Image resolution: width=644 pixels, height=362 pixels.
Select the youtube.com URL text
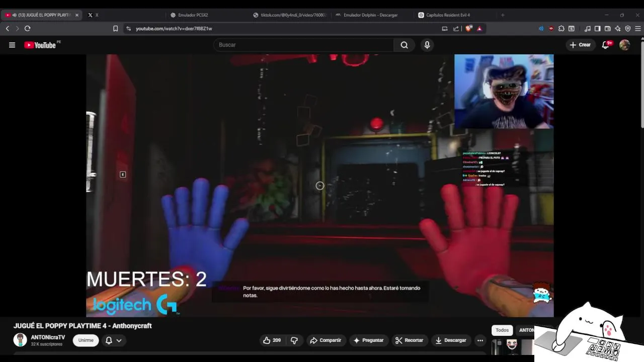174,29
